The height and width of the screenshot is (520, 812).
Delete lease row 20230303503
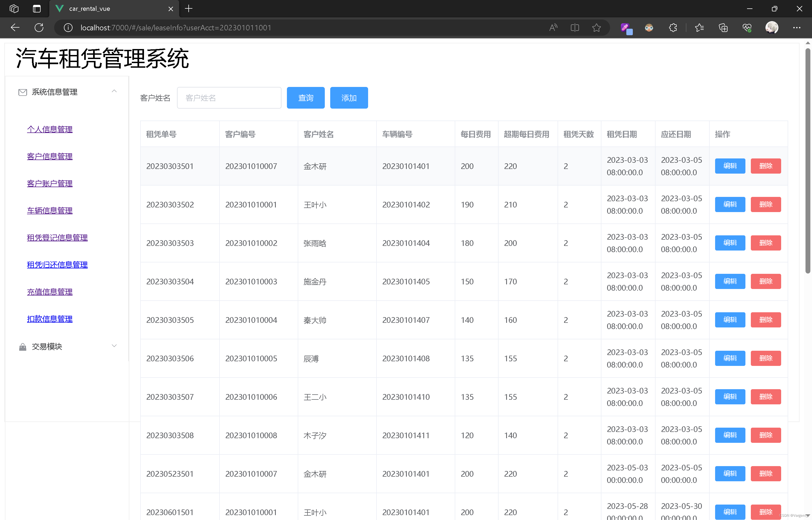pyautogui.click(x=765, y=243)
